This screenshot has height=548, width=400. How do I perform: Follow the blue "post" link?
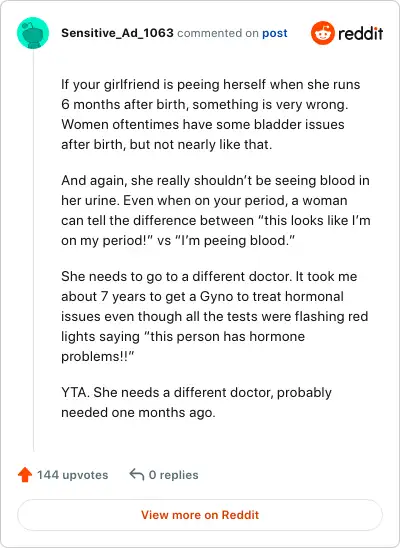275,33
